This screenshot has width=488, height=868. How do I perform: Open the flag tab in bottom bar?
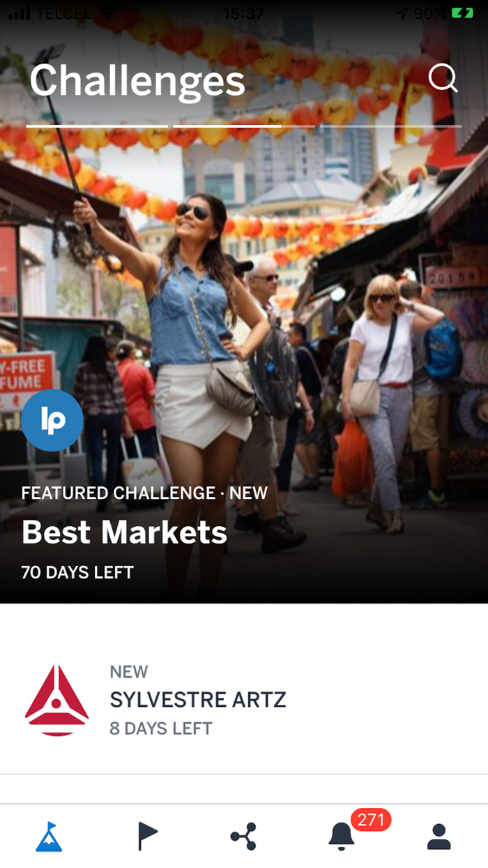click(146, 836)
